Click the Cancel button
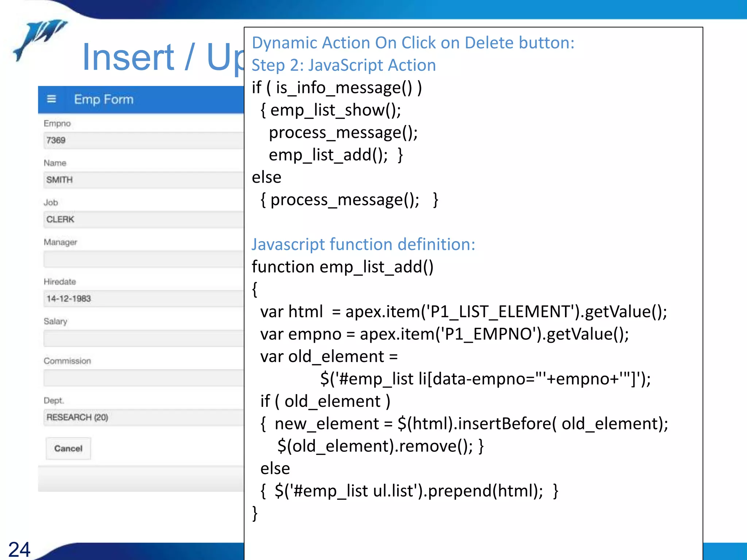The width and height of the screenshot is (747, 560). (x=68, y=448)
